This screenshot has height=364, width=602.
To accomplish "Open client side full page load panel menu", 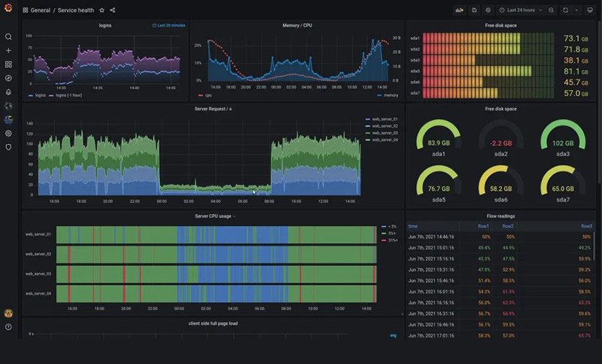I will click(213, 323).
